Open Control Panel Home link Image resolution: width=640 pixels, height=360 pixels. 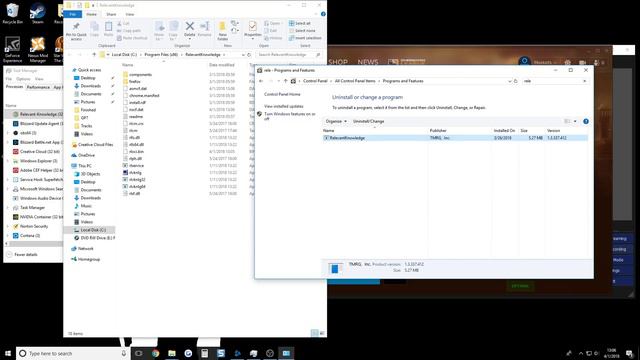pyautogui.click(x=282, y=94)
